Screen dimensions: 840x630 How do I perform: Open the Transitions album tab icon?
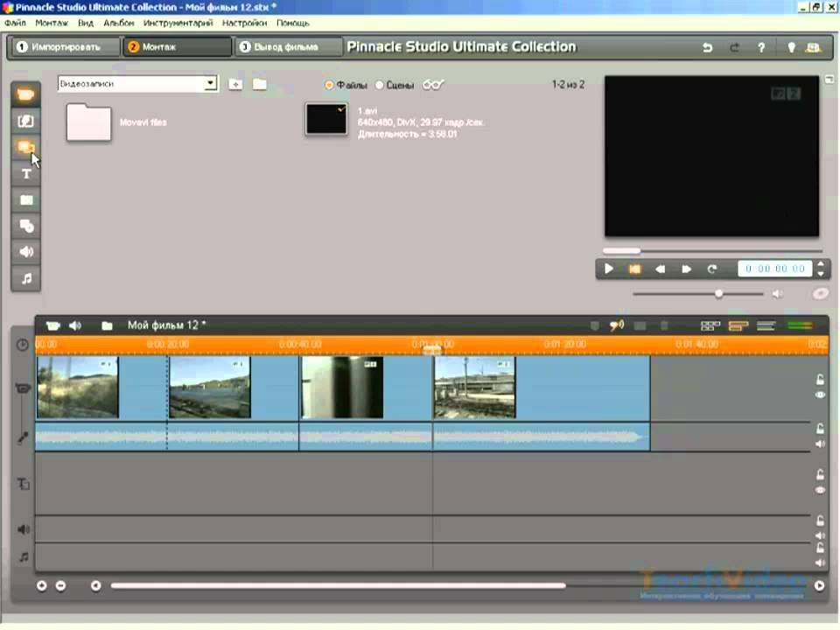click(x=25, y=122)
